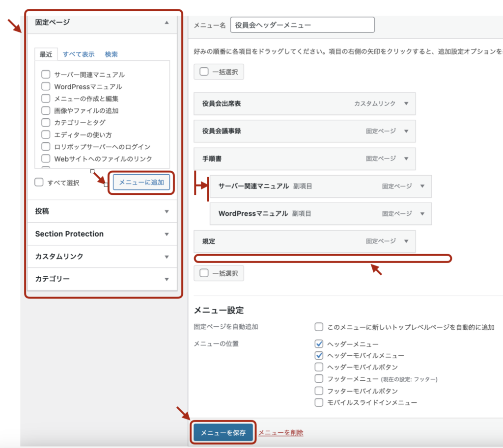Viewport: 503px width, 448px height.
Task: Collapse the 固定ページ panel arrow
Action: pos(167,23)
